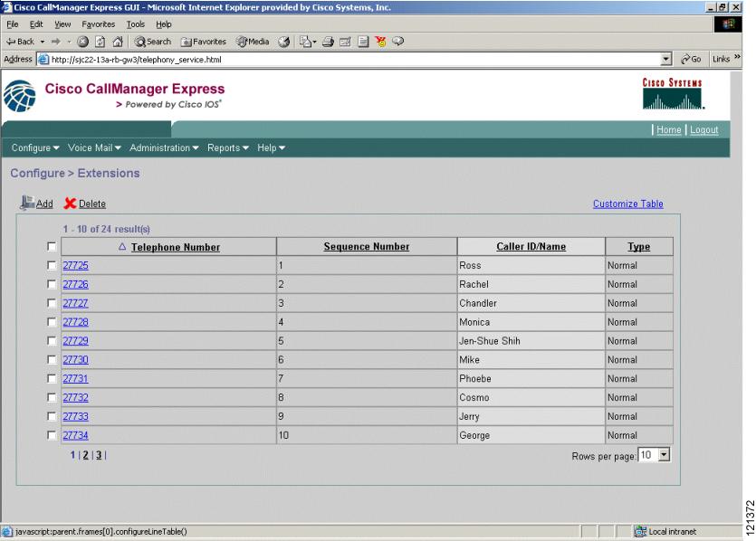Viewport: 756px width, 541px height.
Task: Sort by Telephone Number column header
Action: (176, 247)
